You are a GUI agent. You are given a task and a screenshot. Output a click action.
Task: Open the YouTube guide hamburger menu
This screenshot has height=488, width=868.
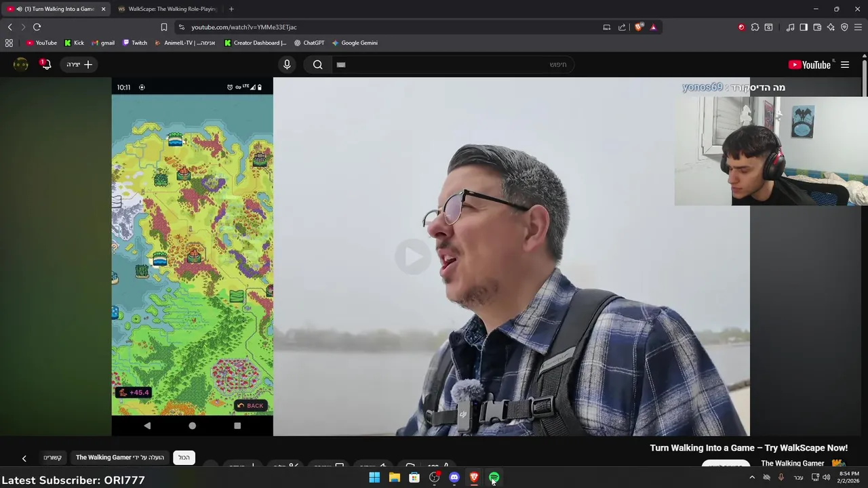(x=845, y=64)
